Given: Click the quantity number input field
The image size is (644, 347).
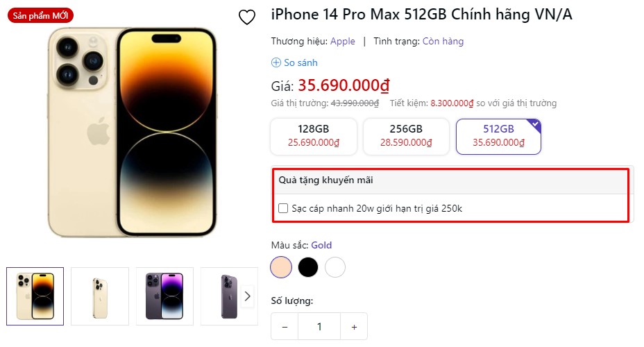Looking at the screenshot, I should coord(319,326).
